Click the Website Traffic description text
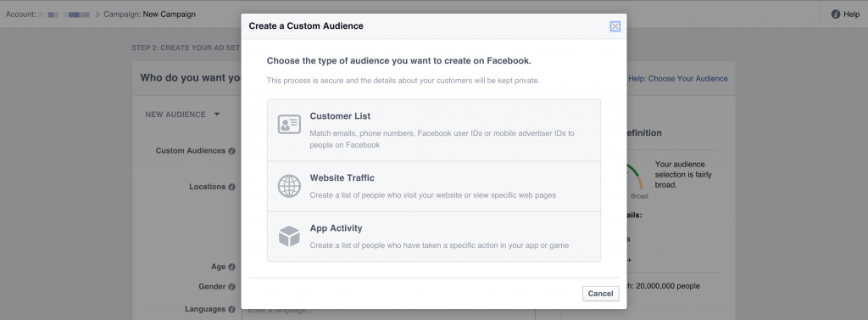 433,195
